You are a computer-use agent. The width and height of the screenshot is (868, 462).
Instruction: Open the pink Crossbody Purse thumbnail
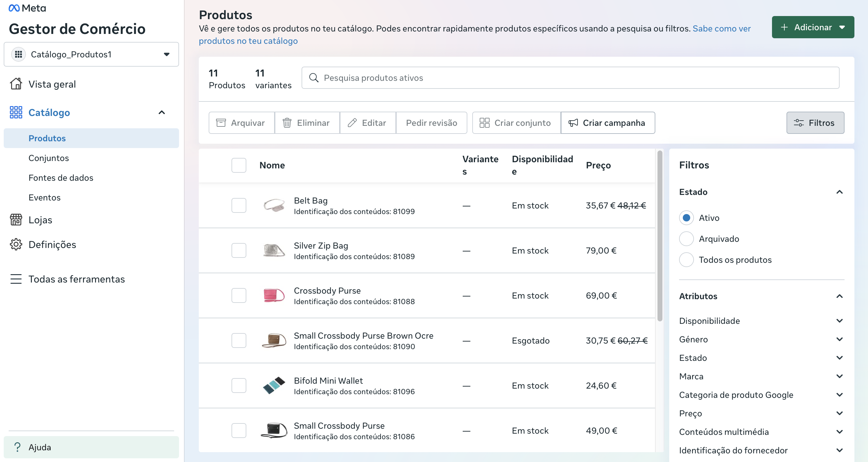point(274,296)
